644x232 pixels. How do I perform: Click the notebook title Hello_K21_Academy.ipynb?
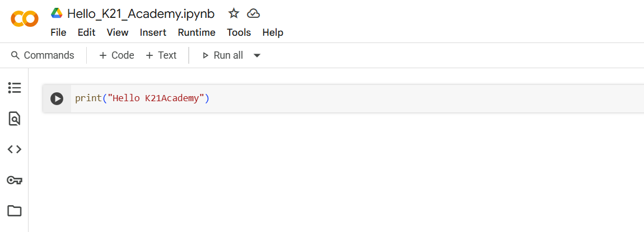click(141, 13)
